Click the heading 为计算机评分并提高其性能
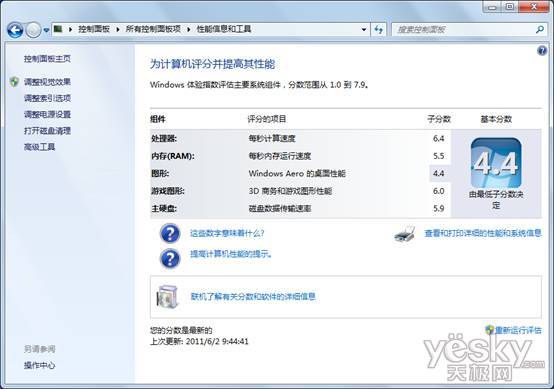Image resolution: width=554 pixels, height=389 pixels. [212, 64]
